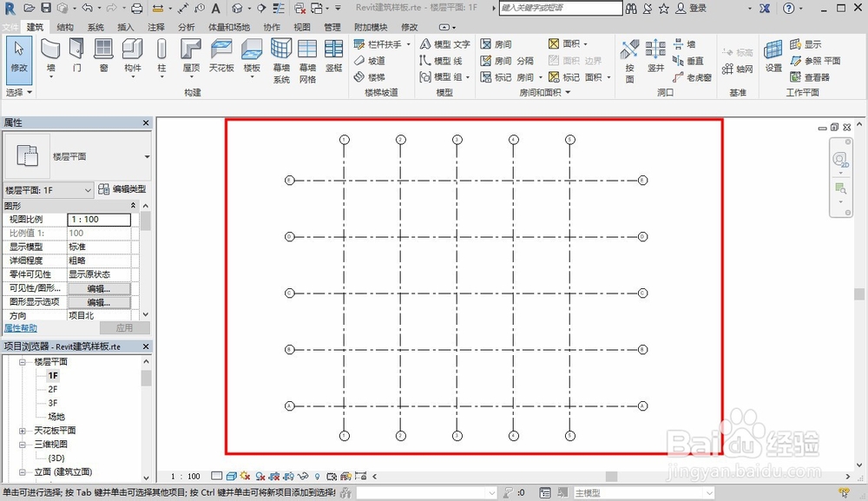Click the View Scale 1:100 input field
The height and width of the screenshot is (501, 868).
(x=99, y=219)
